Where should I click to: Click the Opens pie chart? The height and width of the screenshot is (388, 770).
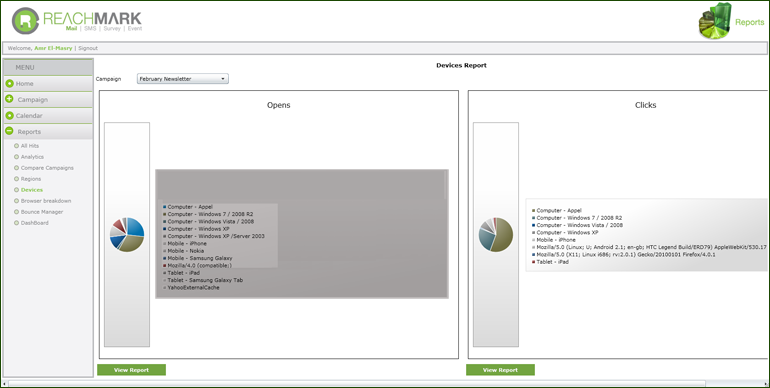click(127, 234)
